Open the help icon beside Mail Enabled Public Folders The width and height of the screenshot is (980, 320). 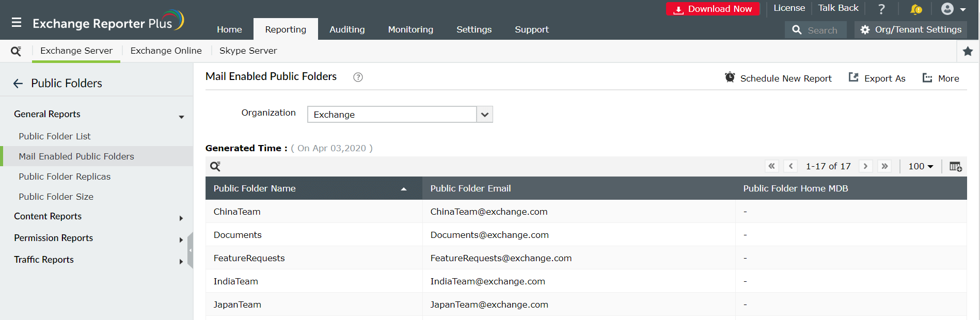[x=358, y=77]
